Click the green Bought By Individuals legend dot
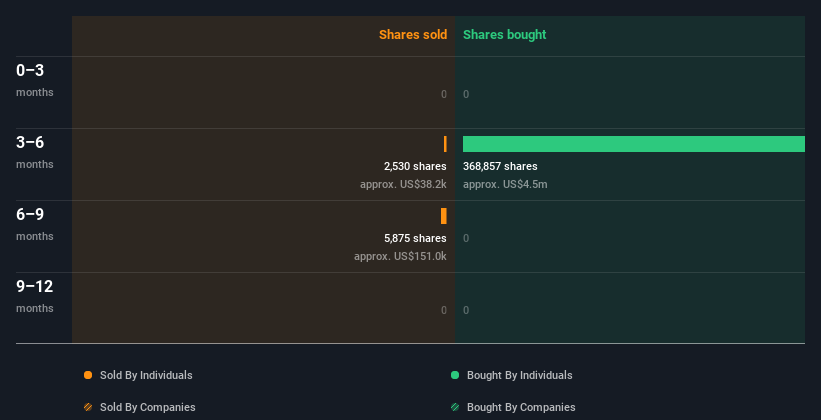The width and height of the screenshot is (821, 420). click(455, 375)
